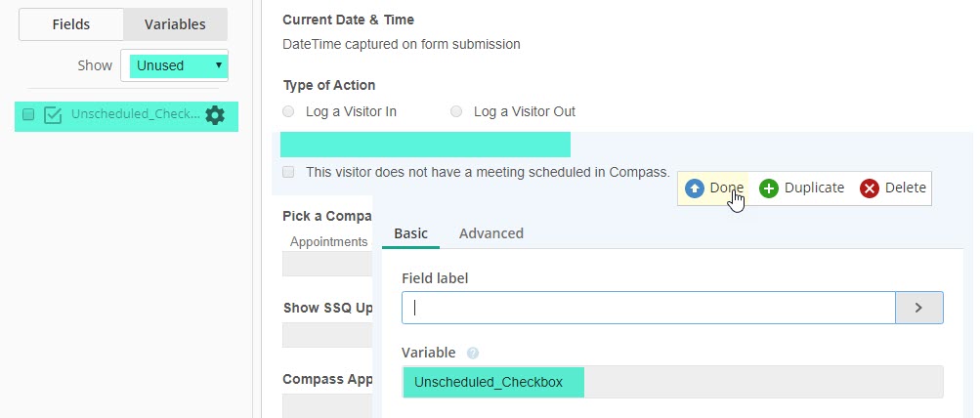Click the red Delete X icon
The height and width of the screenshot is (418, 980).
click(870, 188)
